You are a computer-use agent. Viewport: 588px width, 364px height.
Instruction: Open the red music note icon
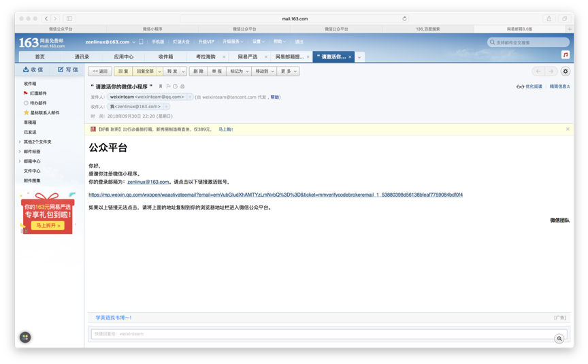tap(565, 54)
